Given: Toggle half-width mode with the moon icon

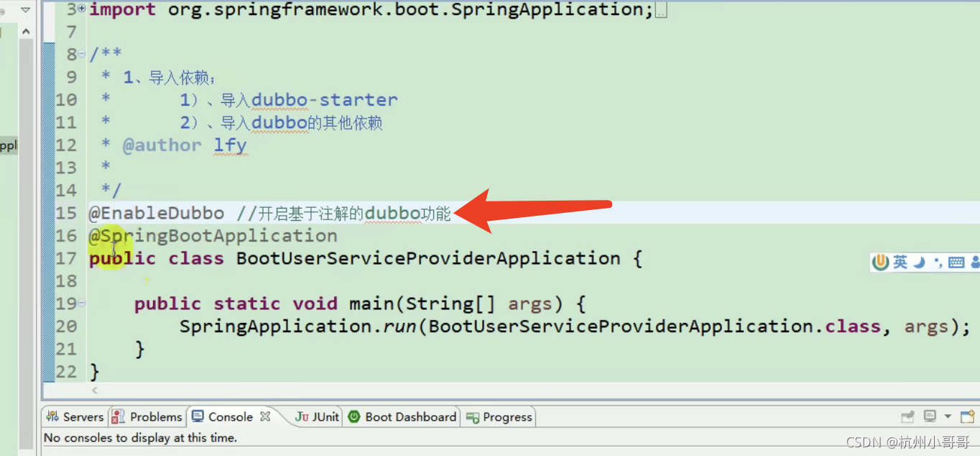Looking at the screenshot, I should point(919,263).
